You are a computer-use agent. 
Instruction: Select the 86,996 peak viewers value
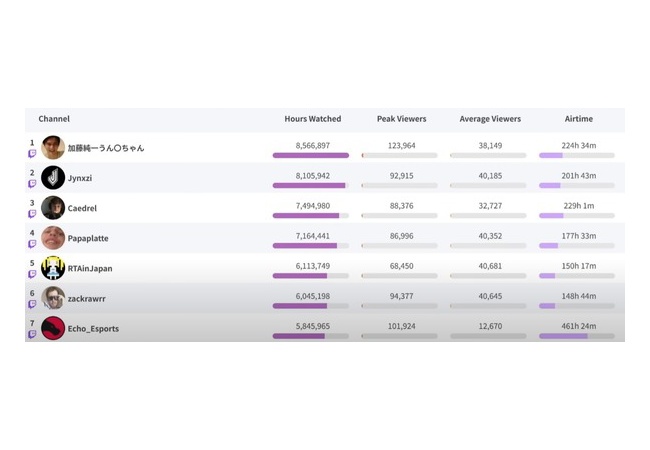click(401, 236)
